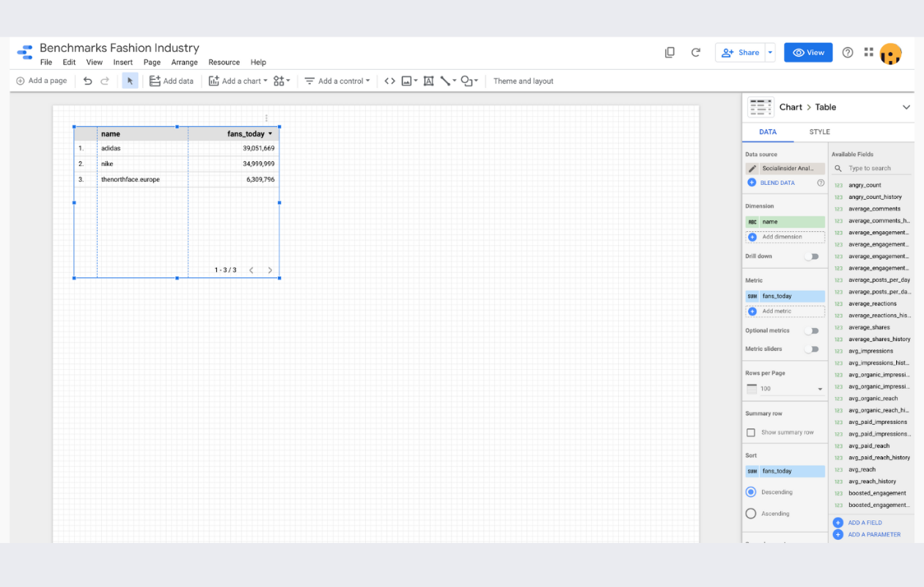Select the name dimension chip
924x587 pixels.
[x=785, y=222]
